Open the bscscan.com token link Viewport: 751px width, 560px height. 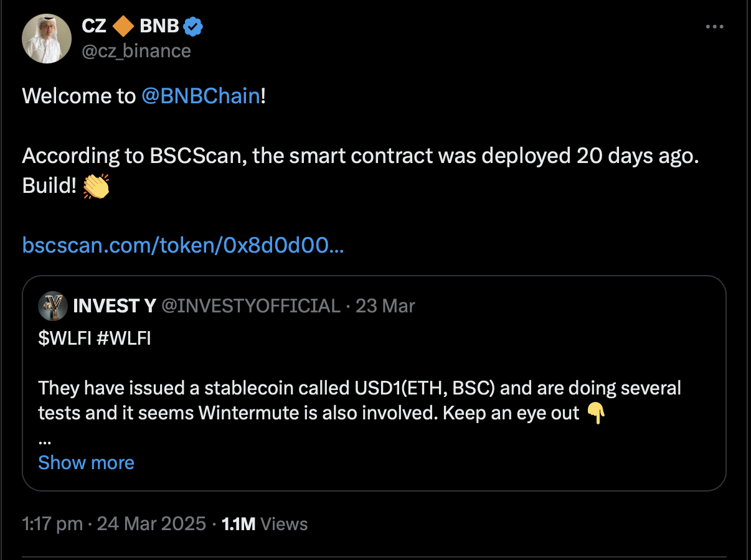click(x=183, y=245)
